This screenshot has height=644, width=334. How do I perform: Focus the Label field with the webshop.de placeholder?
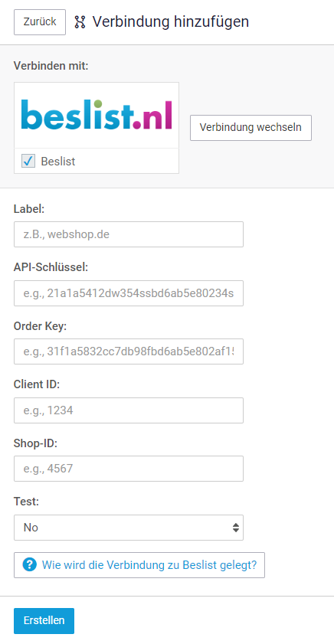pos(129,234)
